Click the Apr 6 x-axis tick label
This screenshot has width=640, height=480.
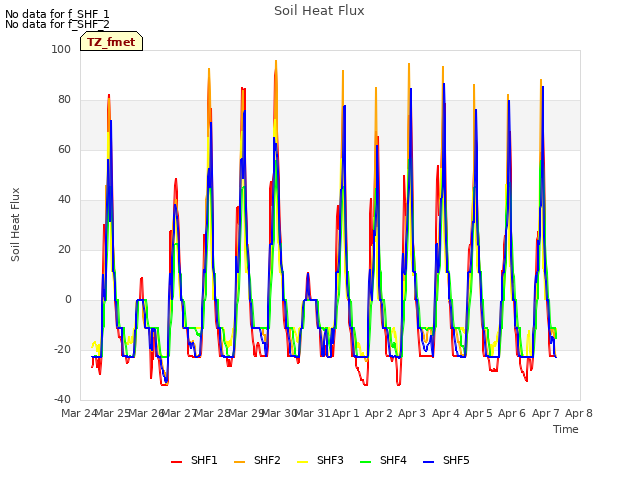pyautogui.click(x=512, y=413)
